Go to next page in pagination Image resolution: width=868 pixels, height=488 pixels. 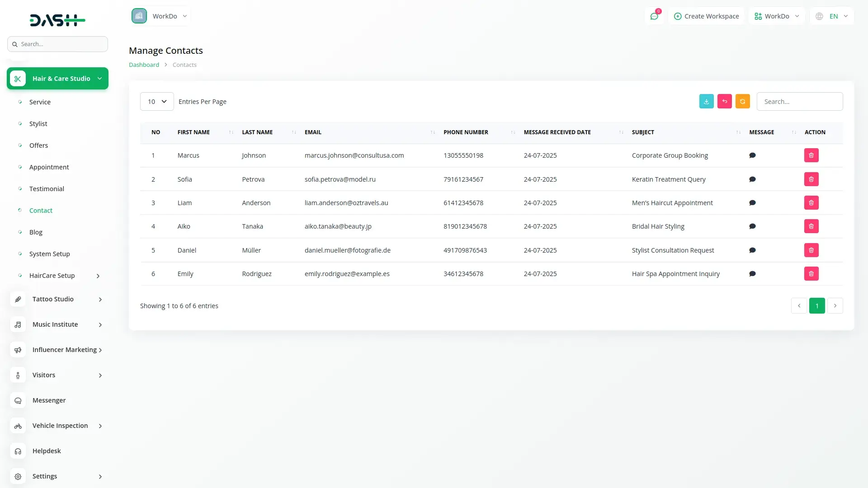(835, 306)
